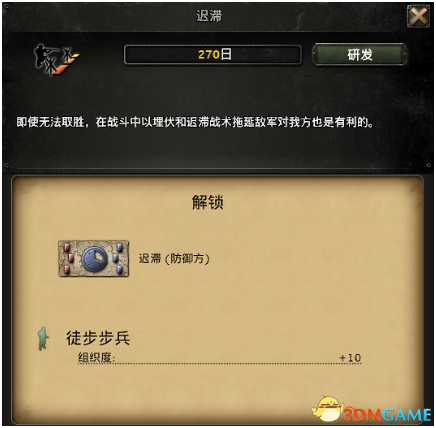Click the 迟滞 title at the top
The width and height of the screenshot is (436, 428).
[209, 16]
